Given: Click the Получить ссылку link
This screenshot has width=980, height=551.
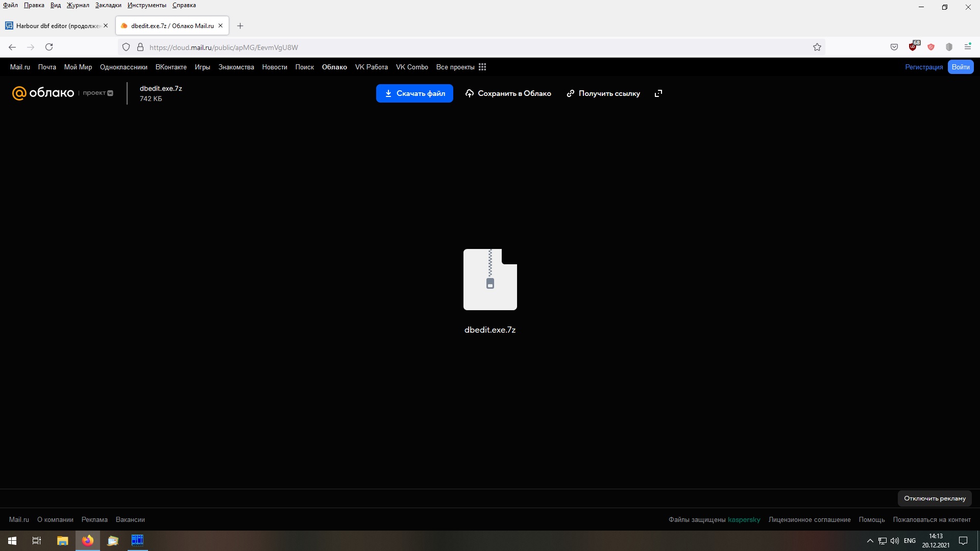Looking at the screenshot, I should pos(603,93).
